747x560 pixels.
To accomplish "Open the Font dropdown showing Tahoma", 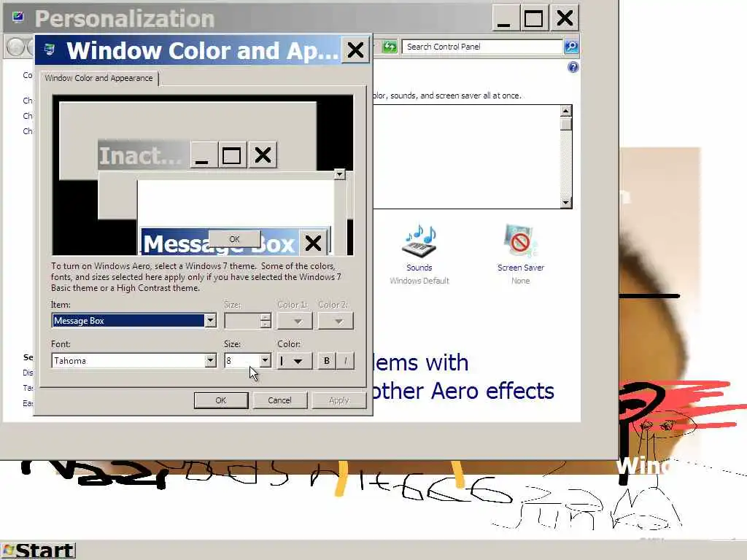I will pos(210,360).
